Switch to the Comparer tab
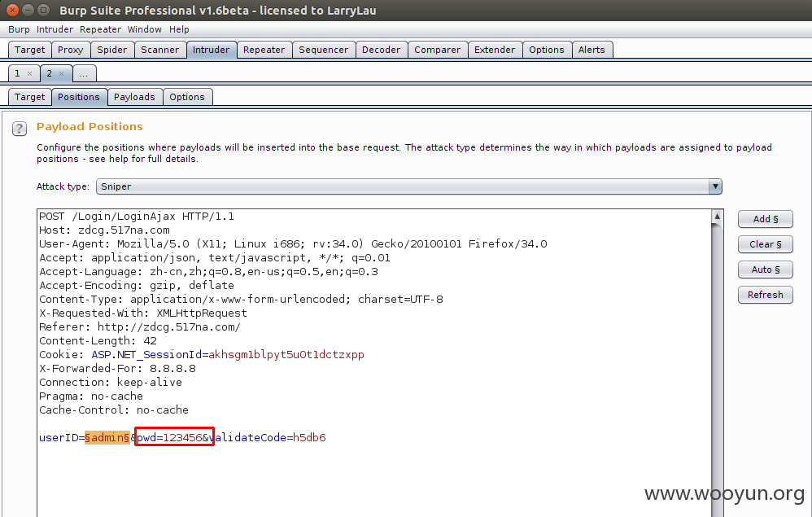The height and width of the screenshot is (517, 812). point(438,50)
